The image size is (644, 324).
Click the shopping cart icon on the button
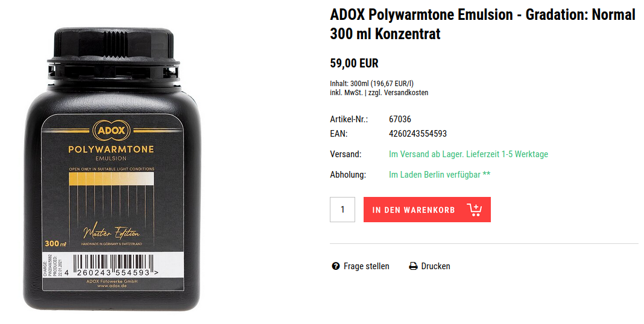[474, 210]
